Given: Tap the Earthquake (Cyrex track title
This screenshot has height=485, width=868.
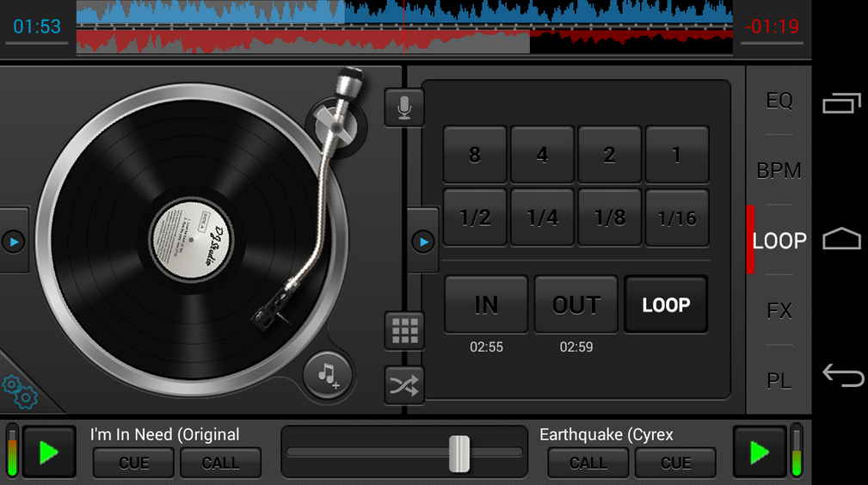Looking at the screenshot, I should (606, 434).
